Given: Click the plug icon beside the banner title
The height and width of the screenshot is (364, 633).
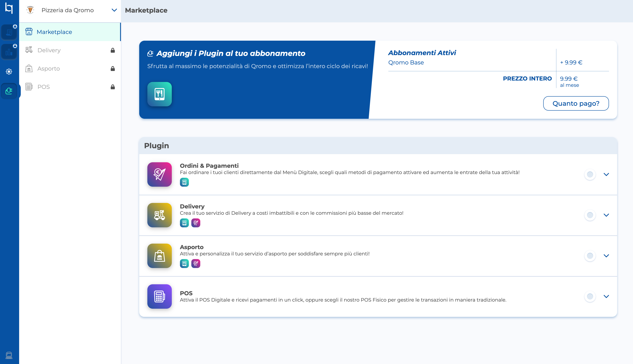Looking at the screenshot, I should [x=150, y=53].
